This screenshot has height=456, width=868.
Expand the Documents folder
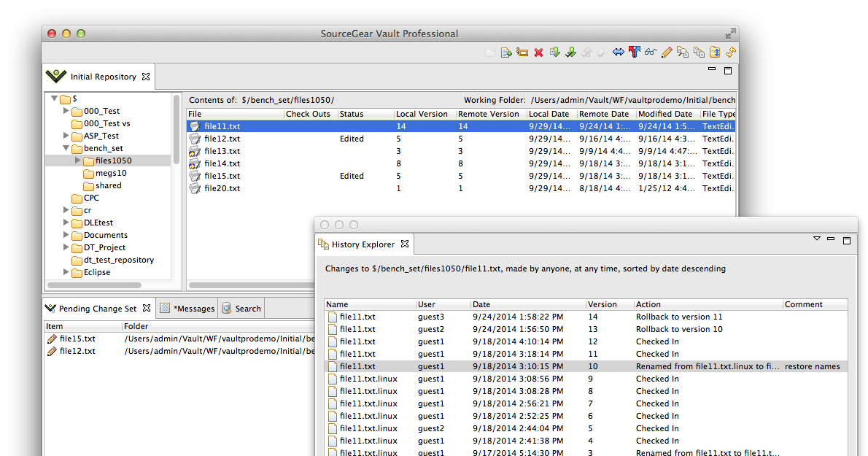[x=66, y=235]
